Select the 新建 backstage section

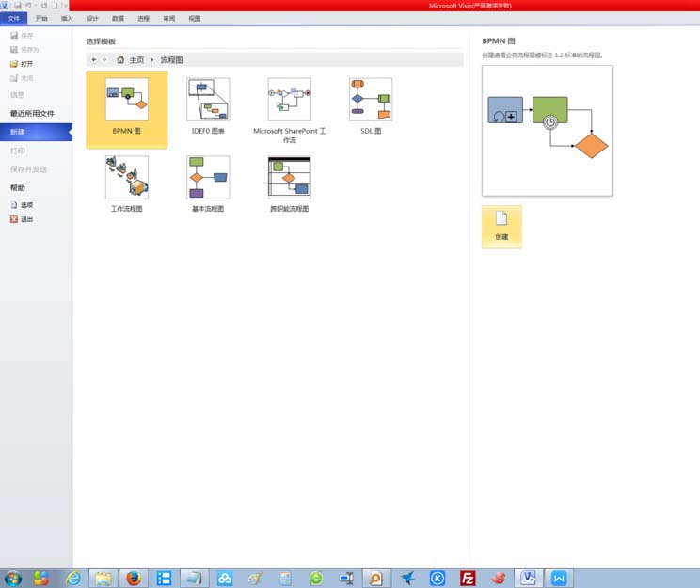[x=36, y=132]
